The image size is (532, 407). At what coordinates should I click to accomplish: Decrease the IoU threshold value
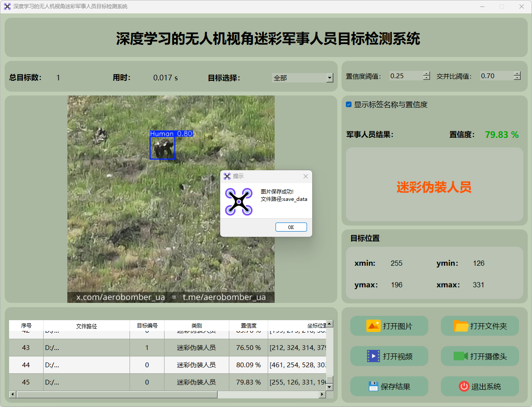517,78
